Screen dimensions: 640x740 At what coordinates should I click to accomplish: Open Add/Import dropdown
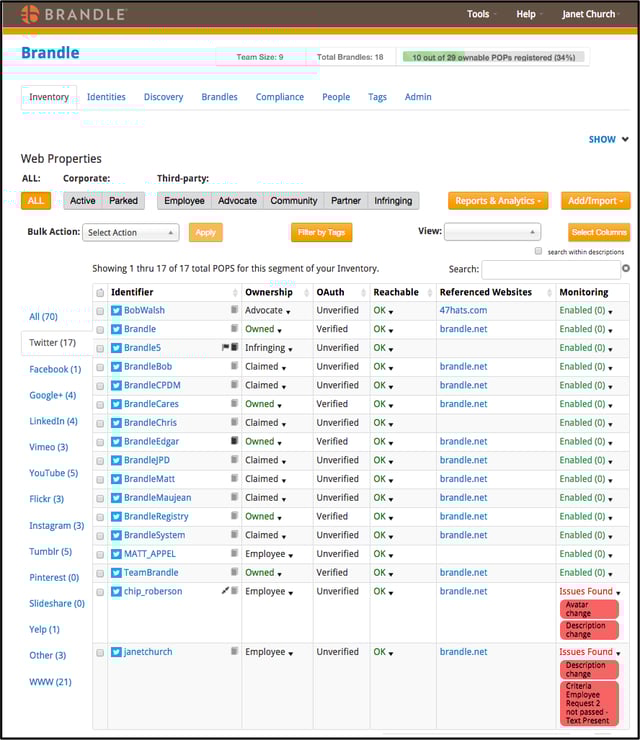(596, 201)
